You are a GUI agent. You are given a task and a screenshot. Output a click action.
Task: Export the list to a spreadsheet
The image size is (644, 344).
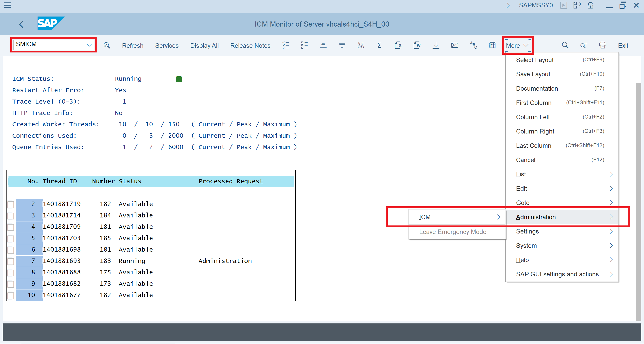click(398, 45)
